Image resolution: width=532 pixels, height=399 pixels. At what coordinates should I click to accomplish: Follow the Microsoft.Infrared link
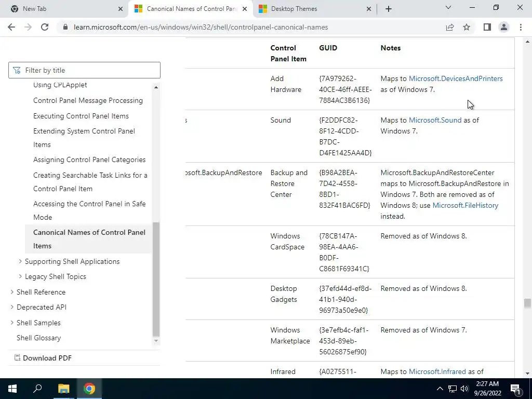click(x=437, y=371)
